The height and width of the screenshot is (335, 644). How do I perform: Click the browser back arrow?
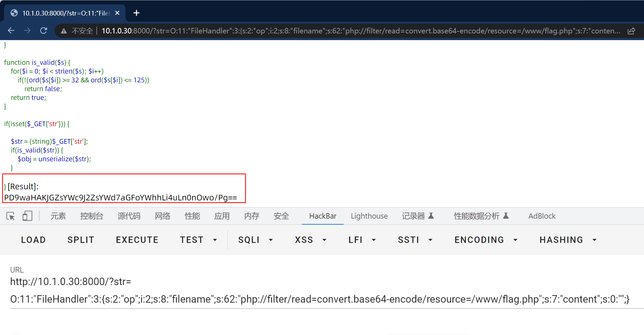(x=11, y=31)
